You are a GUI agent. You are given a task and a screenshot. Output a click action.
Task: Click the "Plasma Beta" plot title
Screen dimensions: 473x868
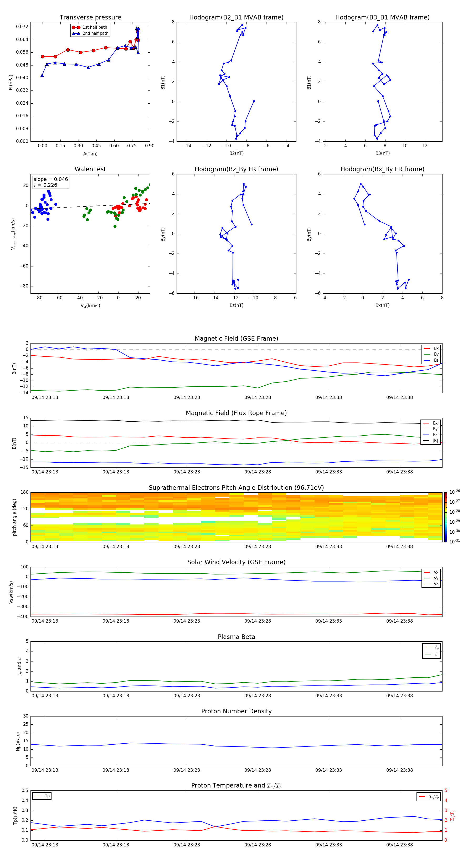coord(236,637)
